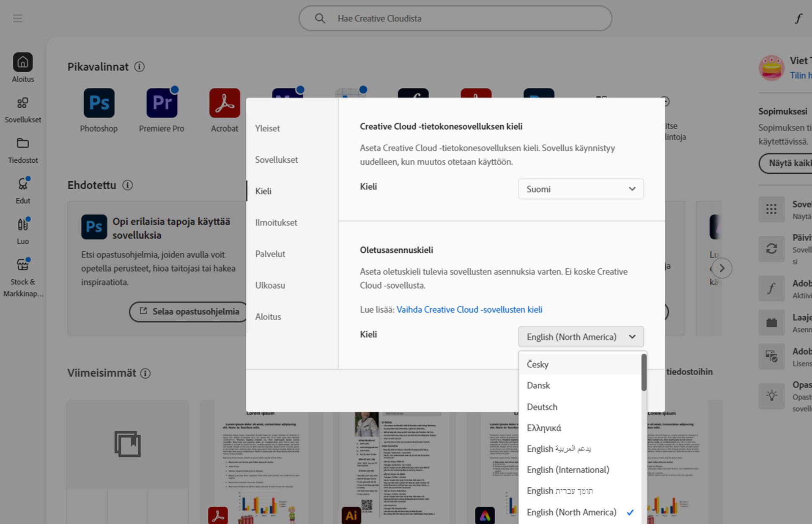Open Tiedostot folder icon in sidebar
The image size is (812, 524).
[23, 144]
